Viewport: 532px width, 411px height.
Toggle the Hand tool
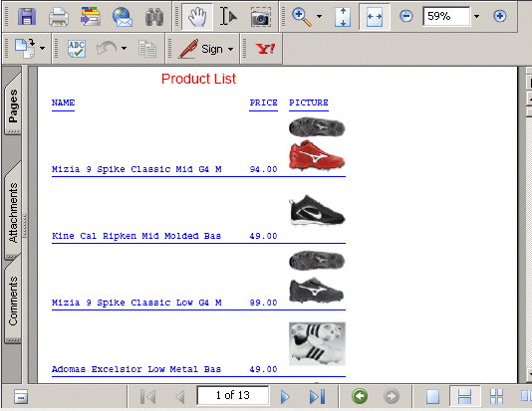click(197, 17)
